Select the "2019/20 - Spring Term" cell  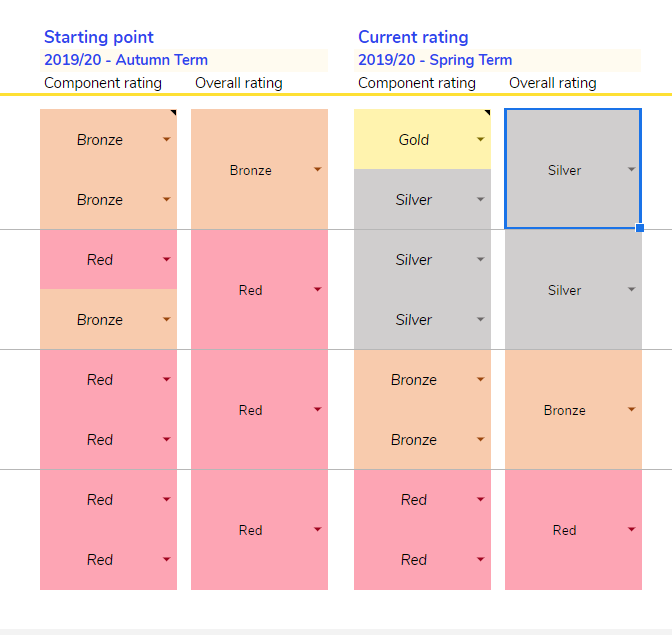pos(435,60)
